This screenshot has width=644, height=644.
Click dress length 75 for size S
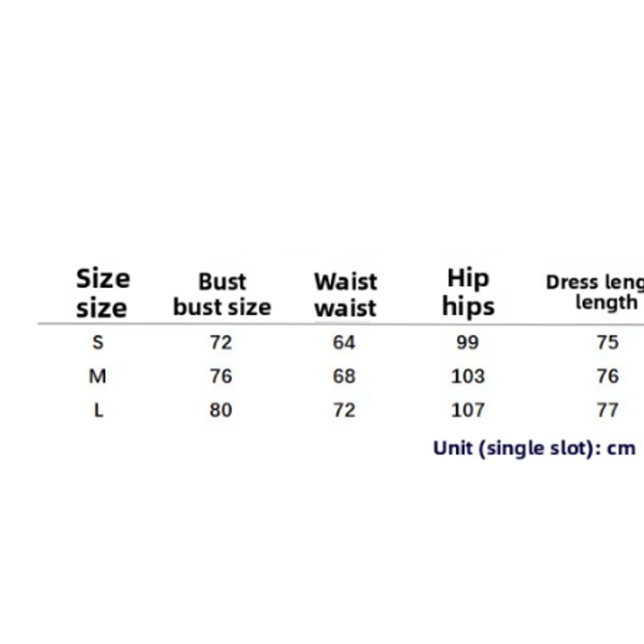[x=608, y=342]
